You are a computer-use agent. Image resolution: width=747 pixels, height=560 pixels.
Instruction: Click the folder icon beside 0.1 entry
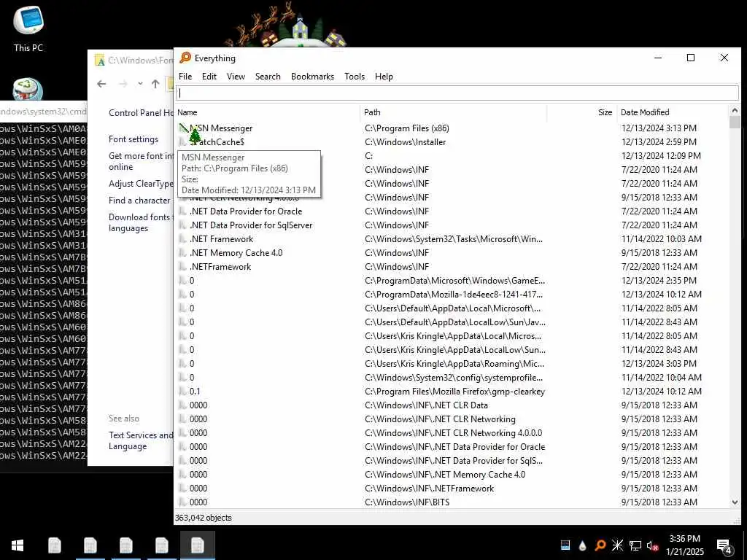182,392
